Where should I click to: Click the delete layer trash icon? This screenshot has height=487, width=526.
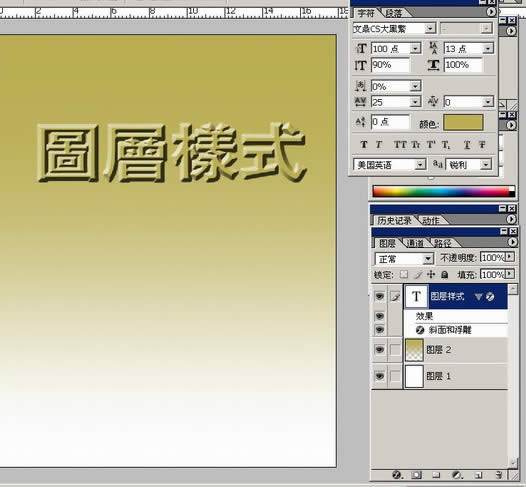499,475
